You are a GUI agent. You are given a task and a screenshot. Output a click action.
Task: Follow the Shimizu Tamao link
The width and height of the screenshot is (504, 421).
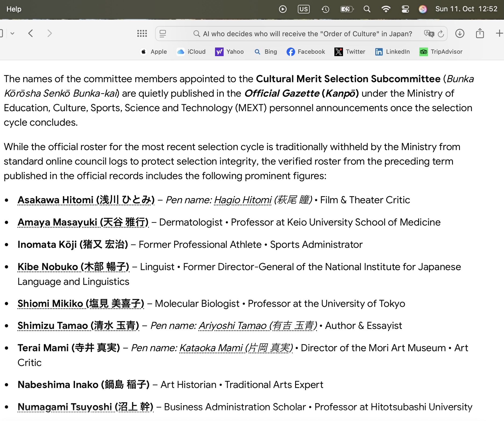tap(78, 326)
